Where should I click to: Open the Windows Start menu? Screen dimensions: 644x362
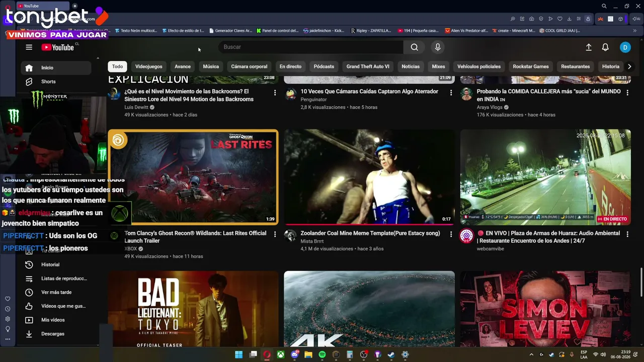point(239,354)
